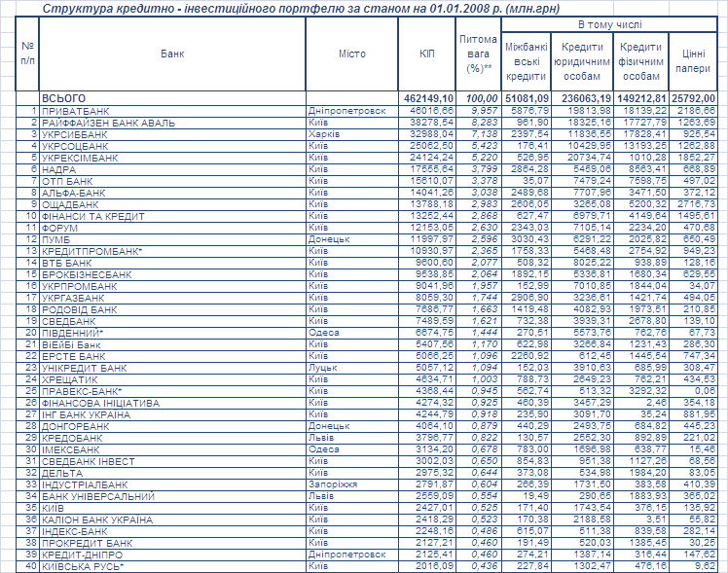728x573 pixels.
Task: Click the УКРСИББАНК bank name
Action: [x=172, y=134]
